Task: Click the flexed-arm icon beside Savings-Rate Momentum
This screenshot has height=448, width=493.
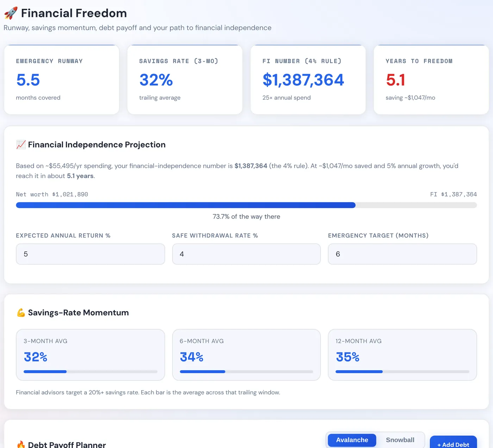Action: point(21,313)
